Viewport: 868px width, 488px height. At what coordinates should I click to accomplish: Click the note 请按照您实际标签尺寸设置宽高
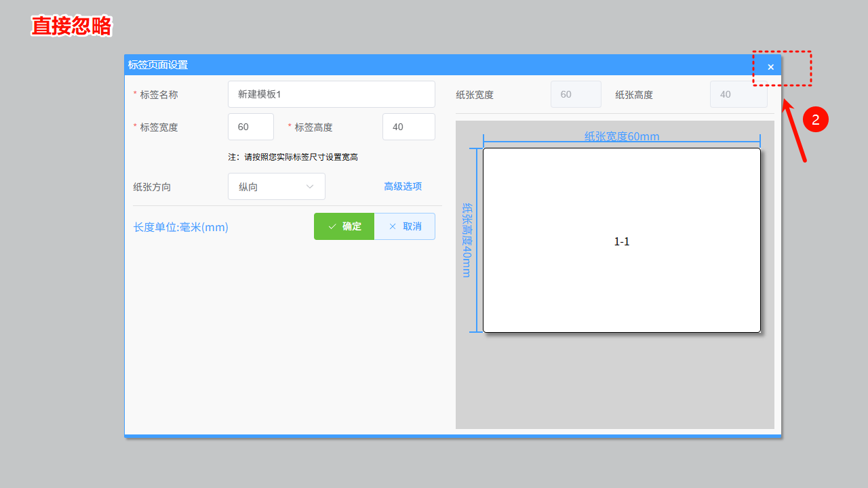[x=293, y=157]
